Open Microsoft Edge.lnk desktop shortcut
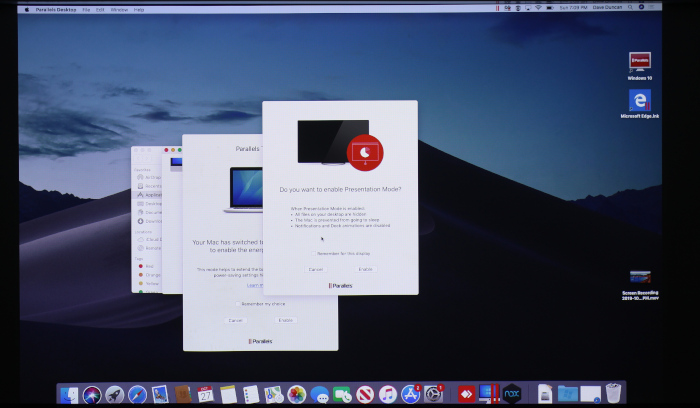The width and height of the screenshot is (700, 408). click(640, 104)
